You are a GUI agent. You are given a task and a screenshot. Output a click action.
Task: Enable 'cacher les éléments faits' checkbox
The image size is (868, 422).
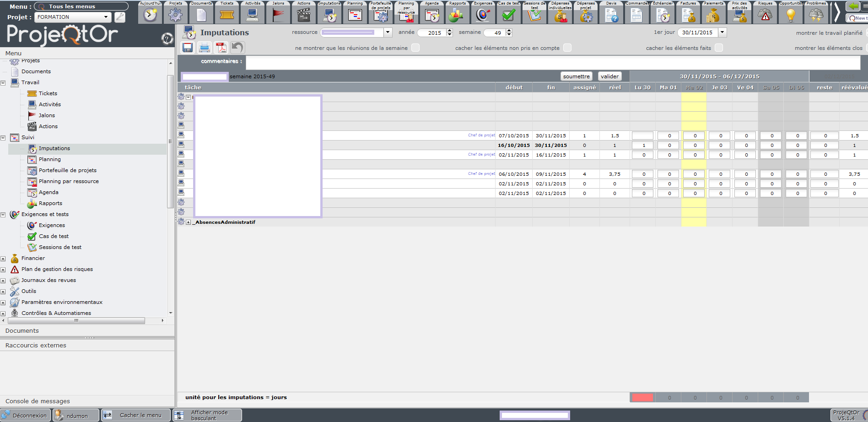coord(719,48)
